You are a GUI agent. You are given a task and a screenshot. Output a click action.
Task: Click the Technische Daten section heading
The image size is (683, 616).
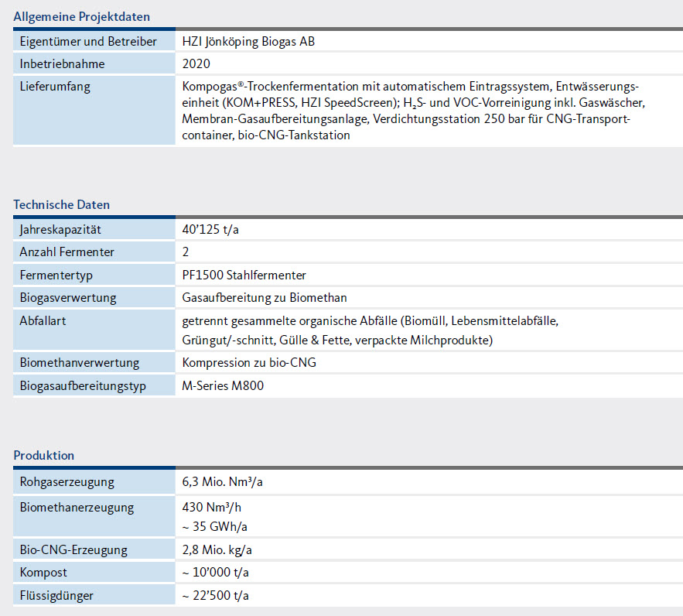click(62, 205)
